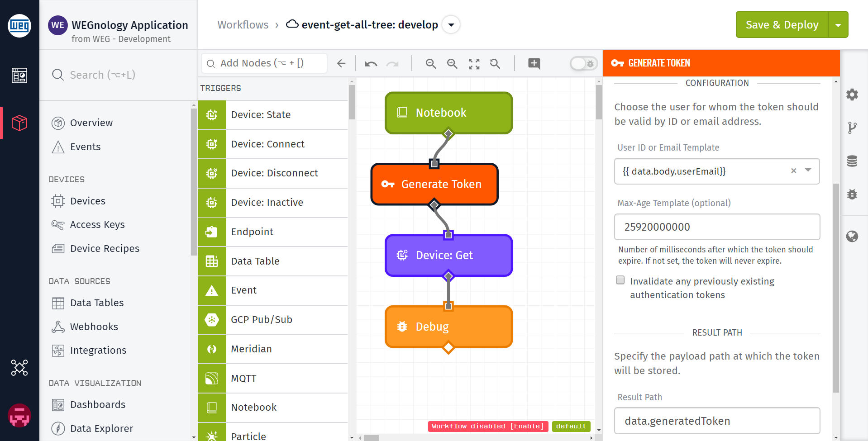Screen dimensions: 868x441
Task: Search the workflow canvas with magnifier icon
Action: tap(495, 64)
